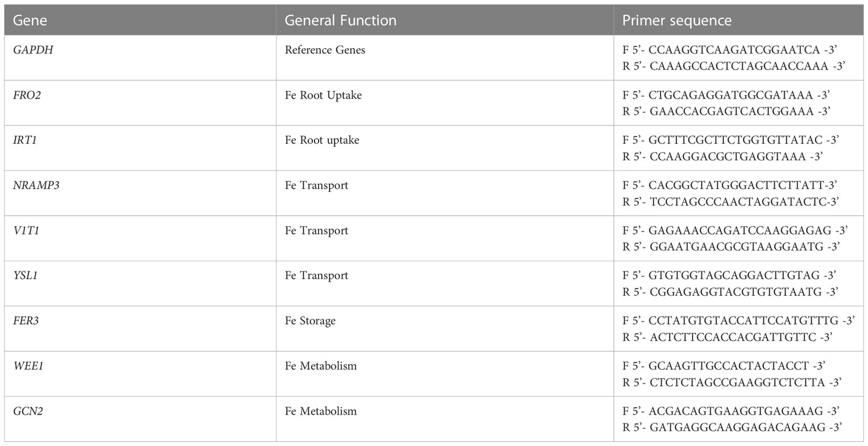This screenshot has width=868, height=446.
Task: Click the Primer sequence column header
Action: tap(677, 20)
